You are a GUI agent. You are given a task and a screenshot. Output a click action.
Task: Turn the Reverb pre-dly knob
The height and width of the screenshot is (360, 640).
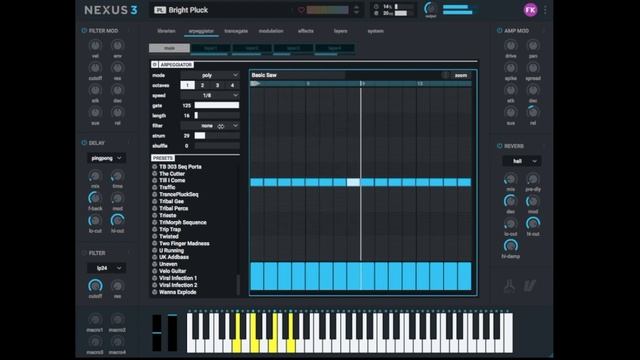tap(533, 179)
